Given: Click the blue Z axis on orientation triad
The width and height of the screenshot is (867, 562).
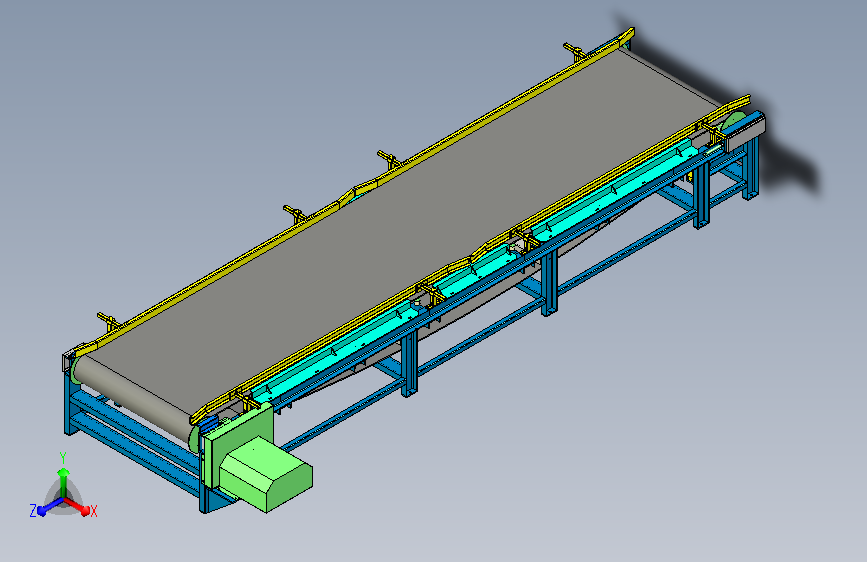Looking at the screenshot, I should 49,506.
